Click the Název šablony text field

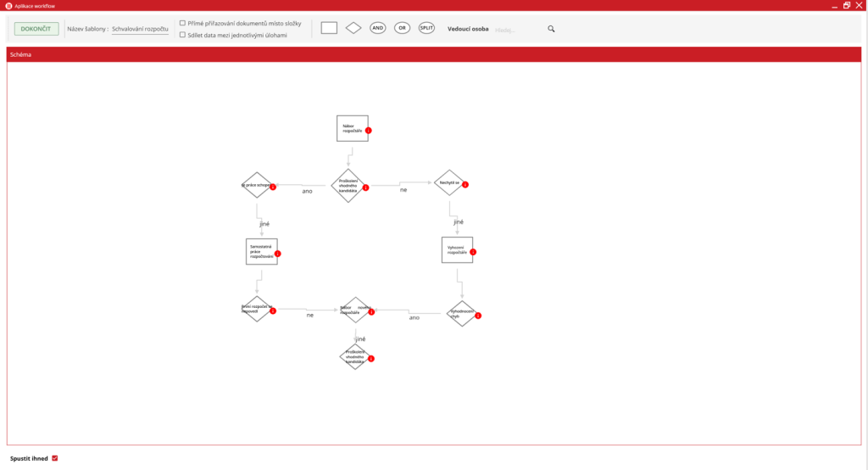(x=140, y=29)
